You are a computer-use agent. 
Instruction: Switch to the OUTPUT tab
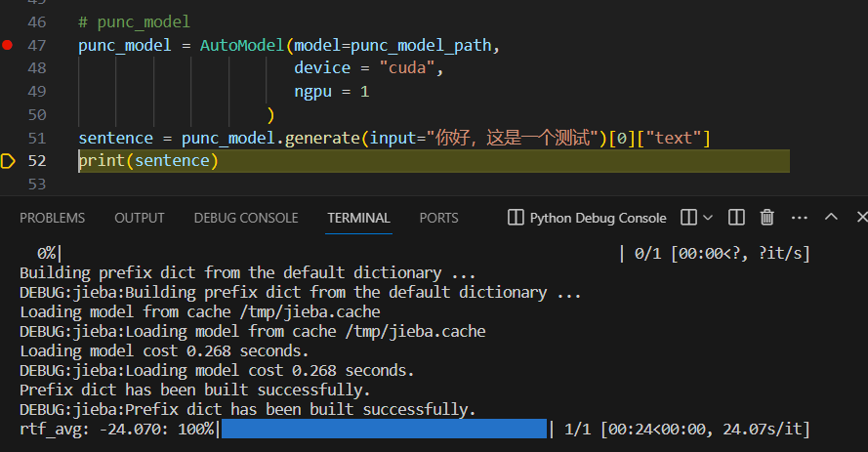point(140,218)
